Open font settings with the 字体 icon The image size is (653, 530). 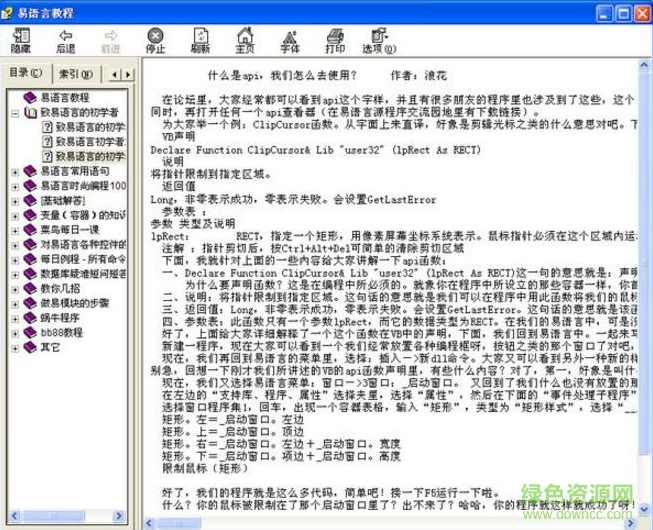tap(290, 41)
